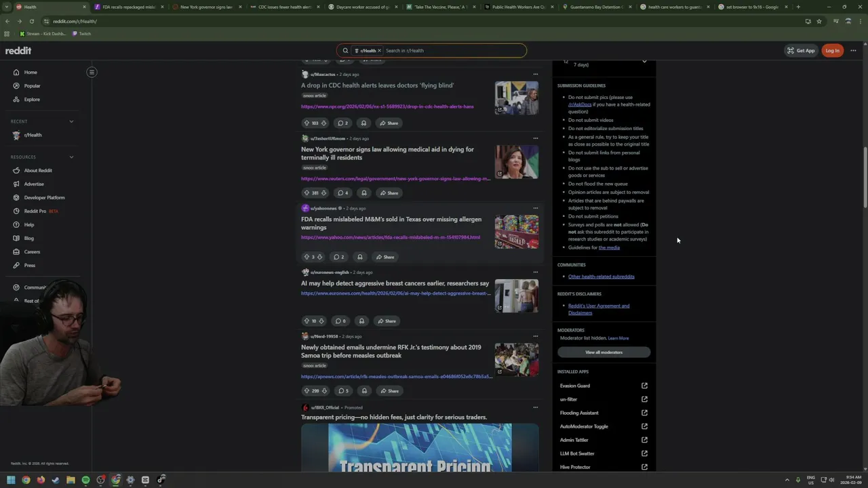Click View all moderators button
This screenshot has width=868, height=488.
point(604,352)
